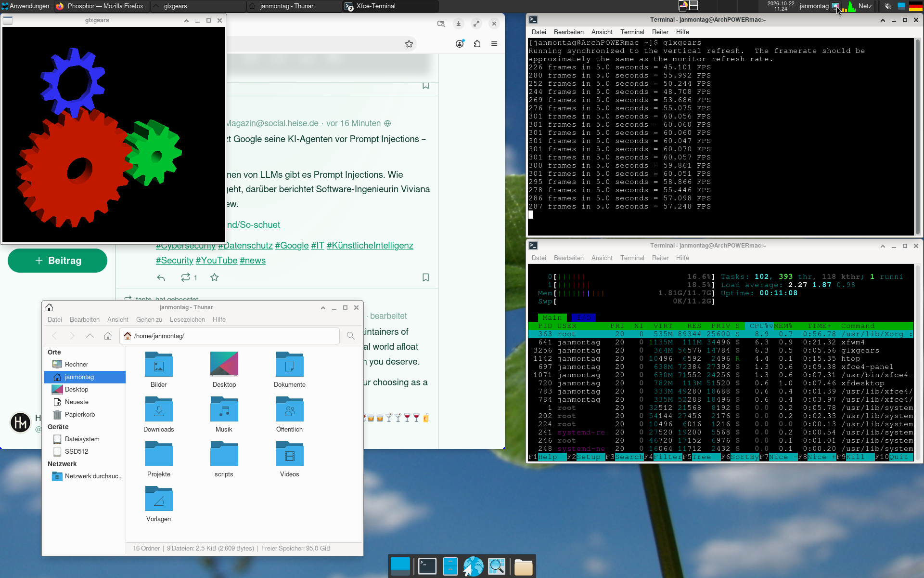
Task: Open Lesezeichen menu in Thunar
Action: click(187, 319)
